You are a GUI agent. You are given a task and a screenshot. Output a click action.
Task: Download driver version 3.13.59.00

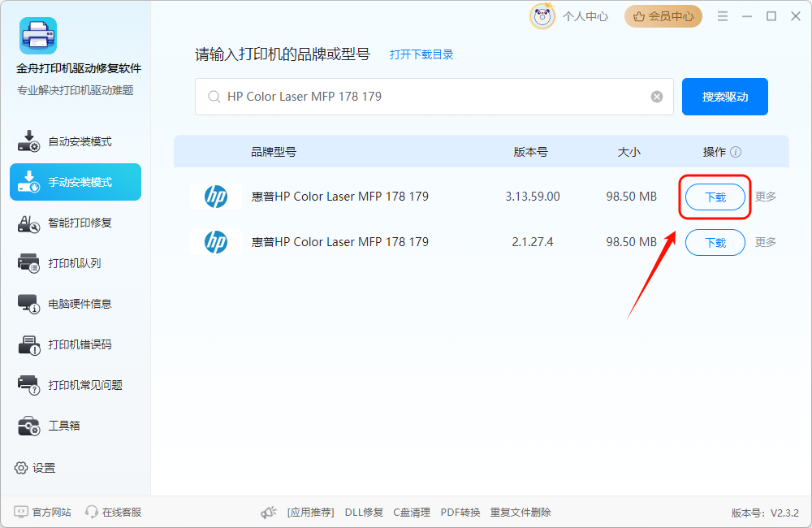pos(715,197)
